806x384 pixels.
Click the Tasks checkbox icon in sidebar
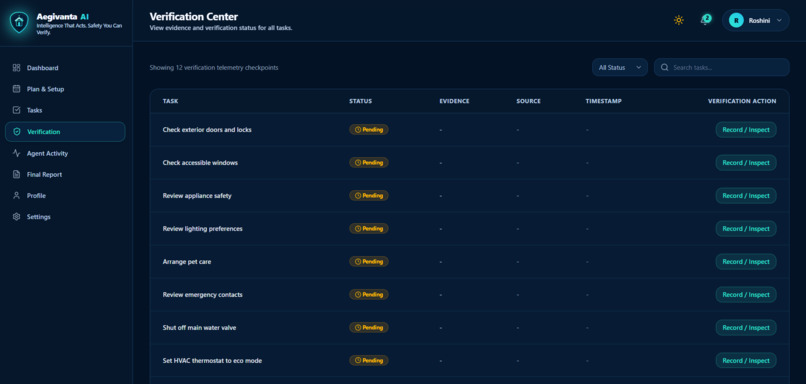click(16, 110)
